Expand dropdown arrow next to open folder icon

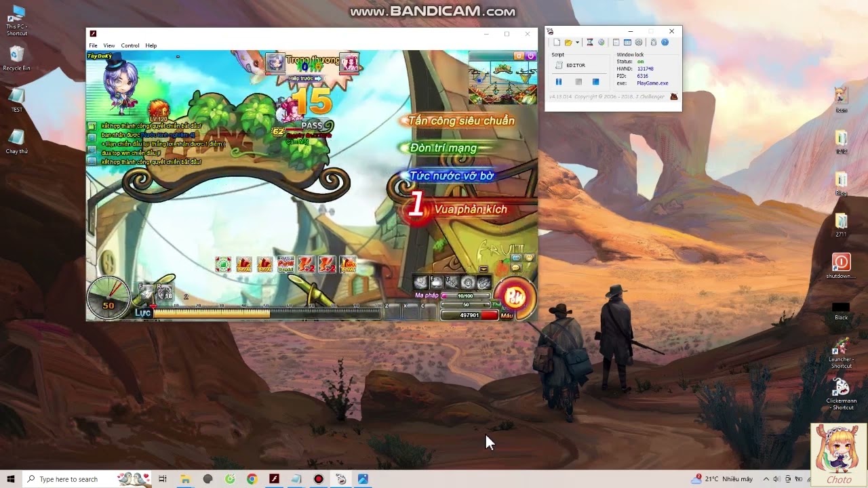577,42
